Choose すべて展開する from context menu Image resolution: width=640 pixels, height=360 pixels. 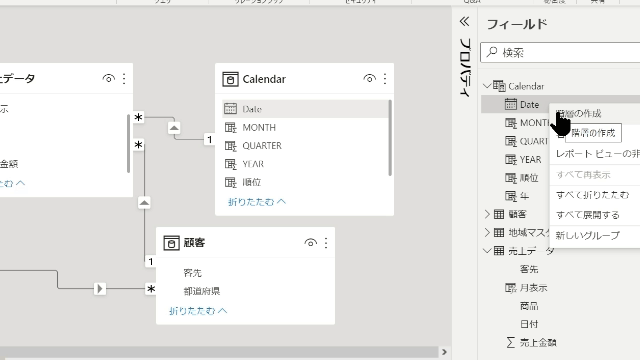[595, 215]
